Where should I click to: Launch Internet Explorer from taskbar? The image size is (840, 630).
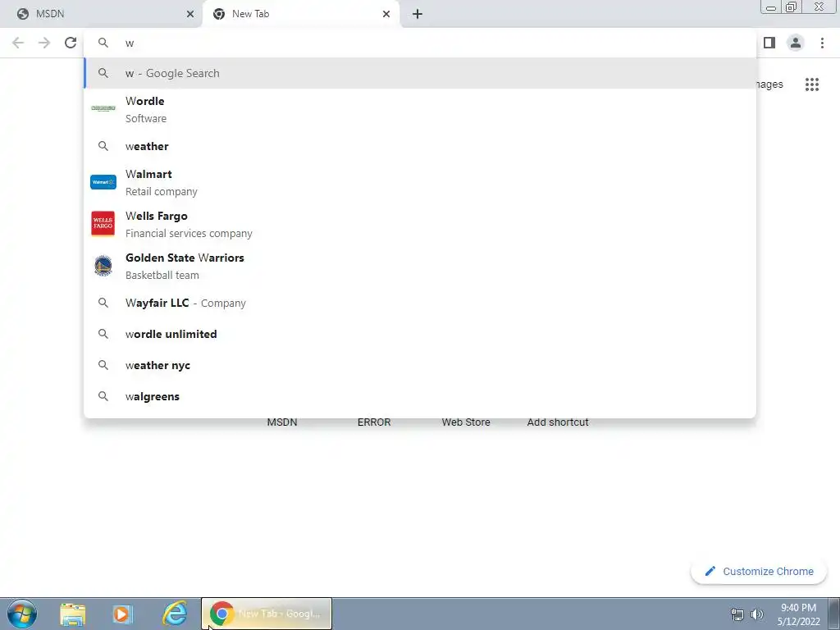175,614
